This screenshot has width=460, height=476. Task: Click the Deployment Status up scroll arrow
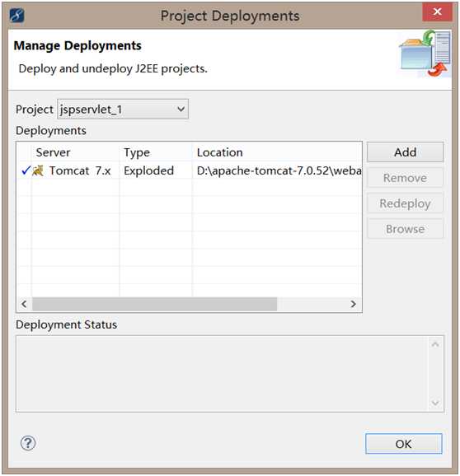(x=435, y=344)
